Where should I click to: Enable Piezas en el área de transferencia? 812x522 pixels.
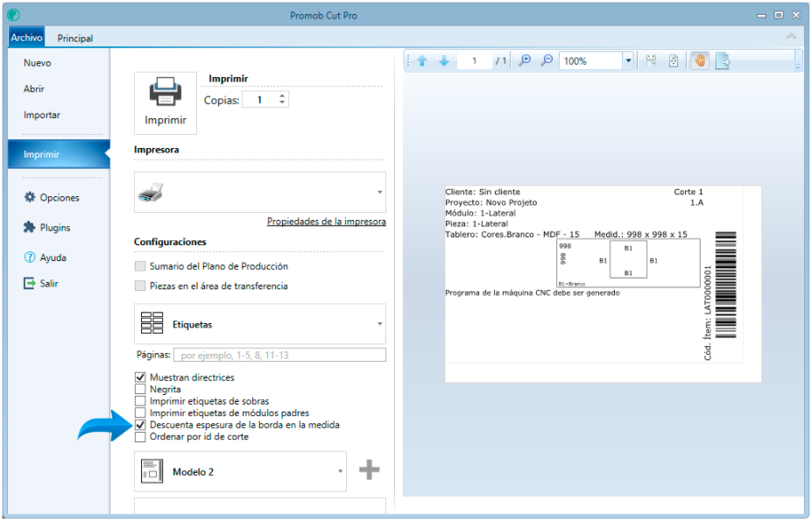(x=140, y=286)
